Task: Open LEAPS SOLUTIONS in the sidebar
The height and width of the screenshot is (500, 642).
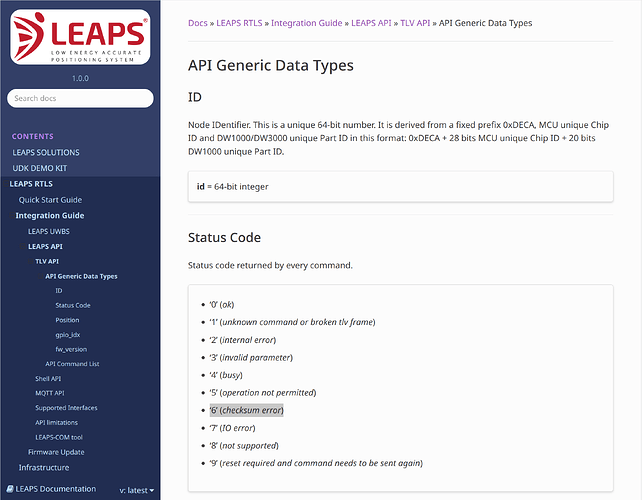Action: (x=46, y=152)
